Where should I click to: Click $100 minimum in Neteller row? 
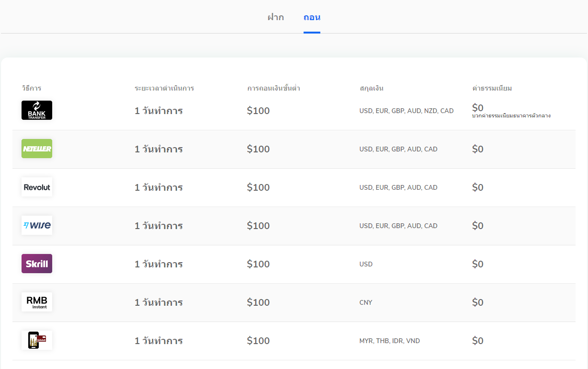point(259,149)
